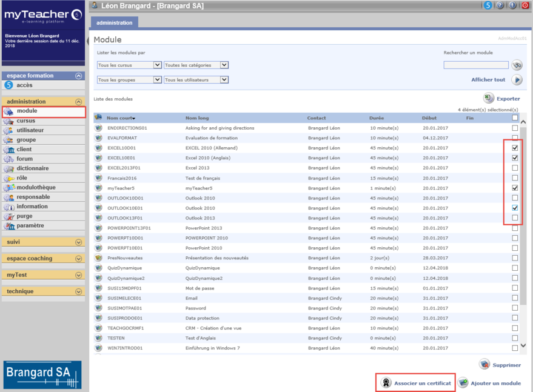Uncheck the EXCEL10D01 module checkbox
The height and width of the screenshot is (392, 533).
pyautogui.click(x=515, y=148)
